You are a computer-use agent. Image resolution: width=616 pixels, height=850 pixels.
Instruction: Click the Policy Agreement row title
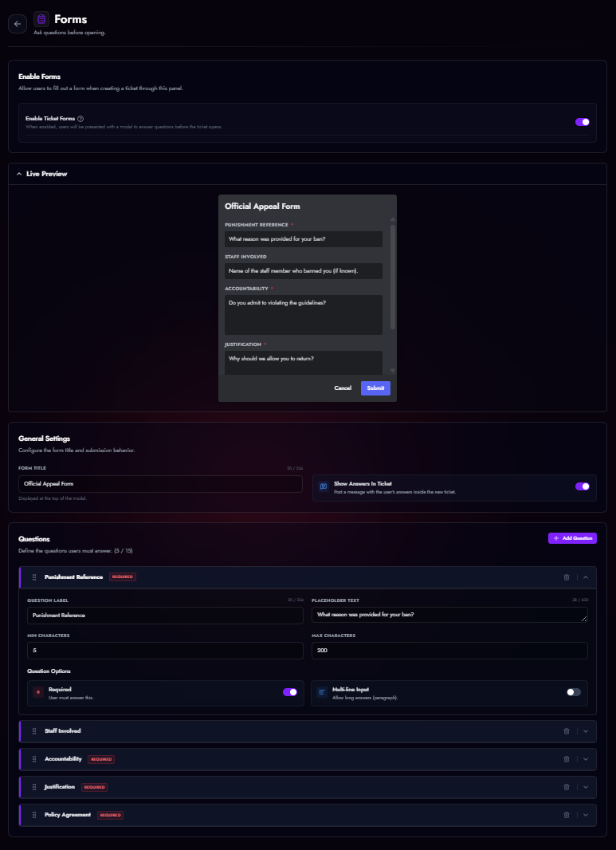click(68, 815)
